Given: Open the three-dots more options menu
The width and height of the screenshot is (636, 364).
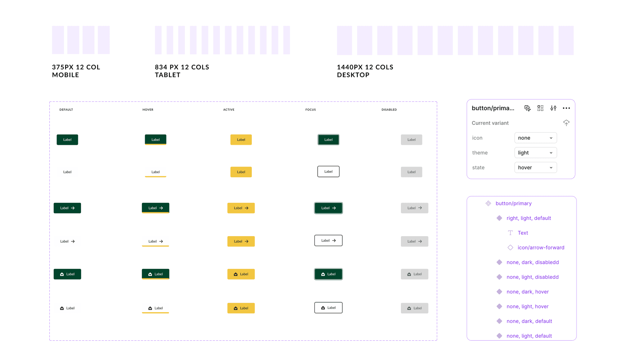Looking at the screenshot, I should [566, 108].
